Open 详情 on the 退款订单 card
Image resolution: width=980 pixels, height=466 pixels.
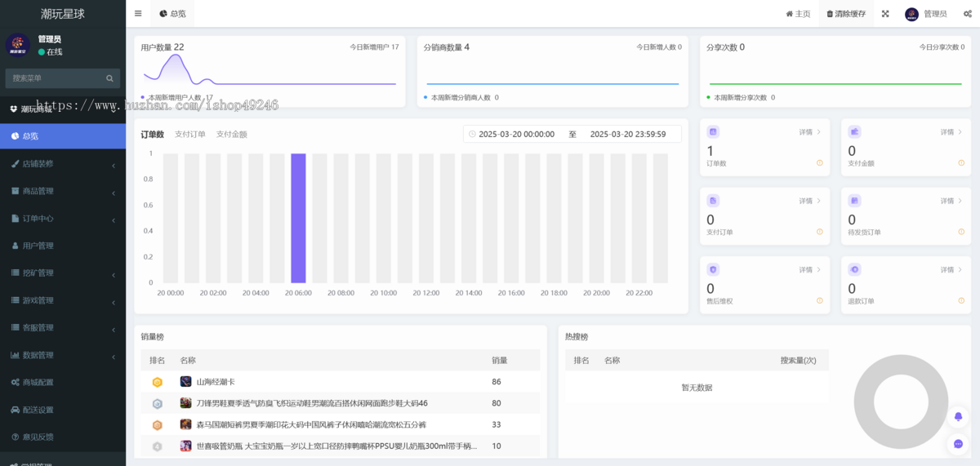tap(951, 269)
